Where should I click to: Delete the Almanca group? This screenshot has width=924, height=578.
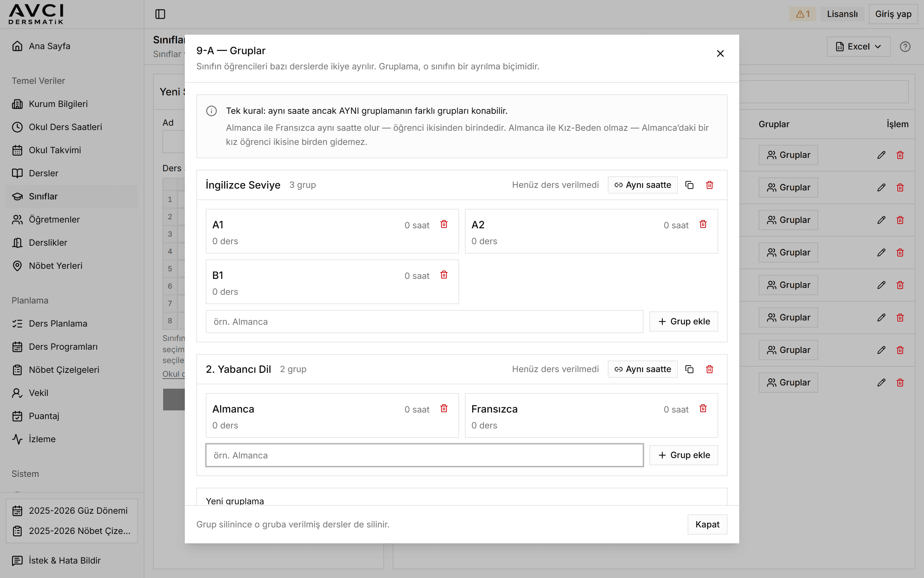tap(444, 409)
